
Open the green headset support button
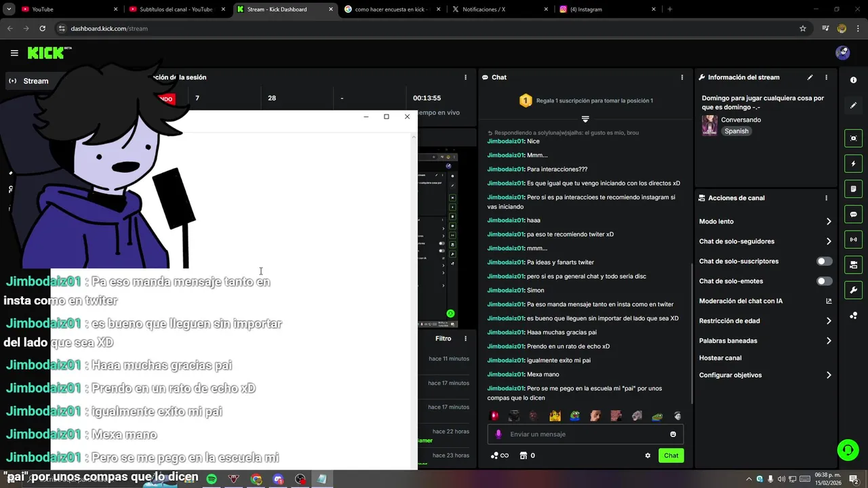point(847,449)
